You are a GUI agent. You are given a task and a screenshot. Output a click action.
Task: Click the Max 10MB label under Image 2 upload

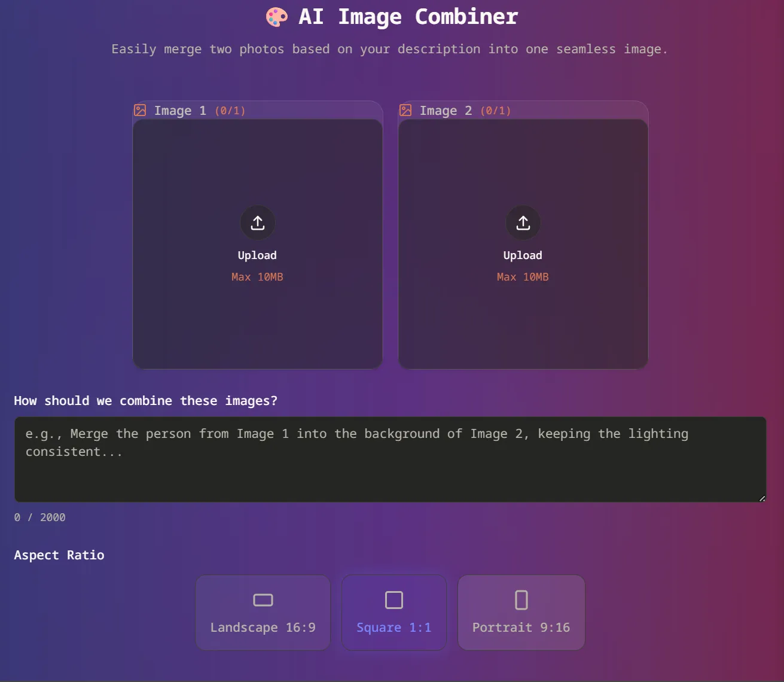522,276
